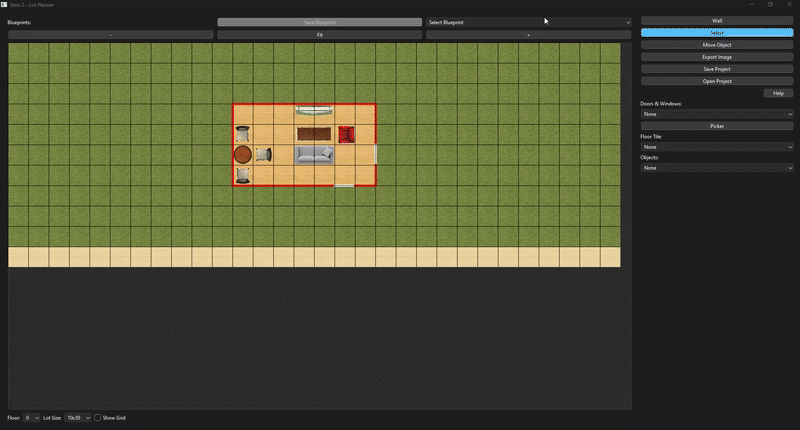Image resolution: width=800 pixels, height=430 pixels.
Task: Maximize the Lot Planner window
Action: [770, 5]
